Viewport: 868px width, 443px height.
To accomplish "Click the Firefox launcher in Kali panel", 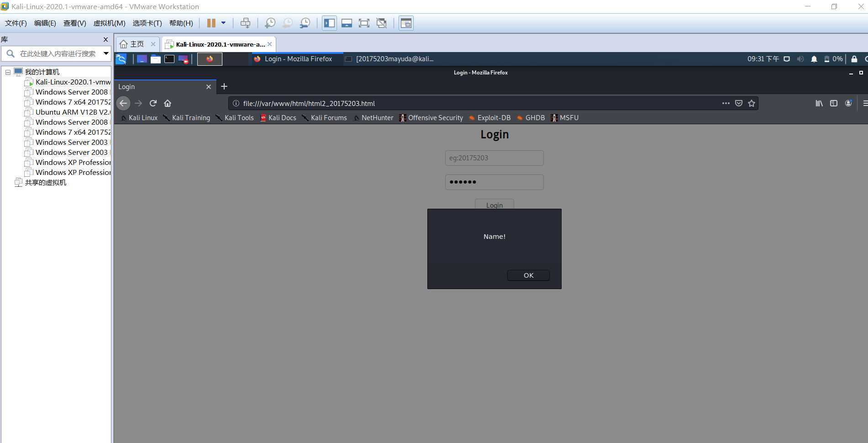I will [210, 59].
